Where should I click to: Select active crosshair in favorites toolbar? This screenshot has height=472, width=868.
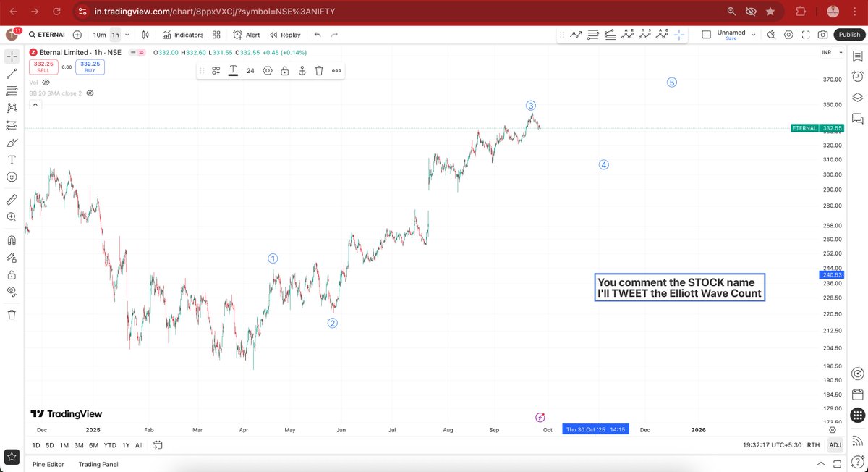pyautogui.click(x=679, y=34)
